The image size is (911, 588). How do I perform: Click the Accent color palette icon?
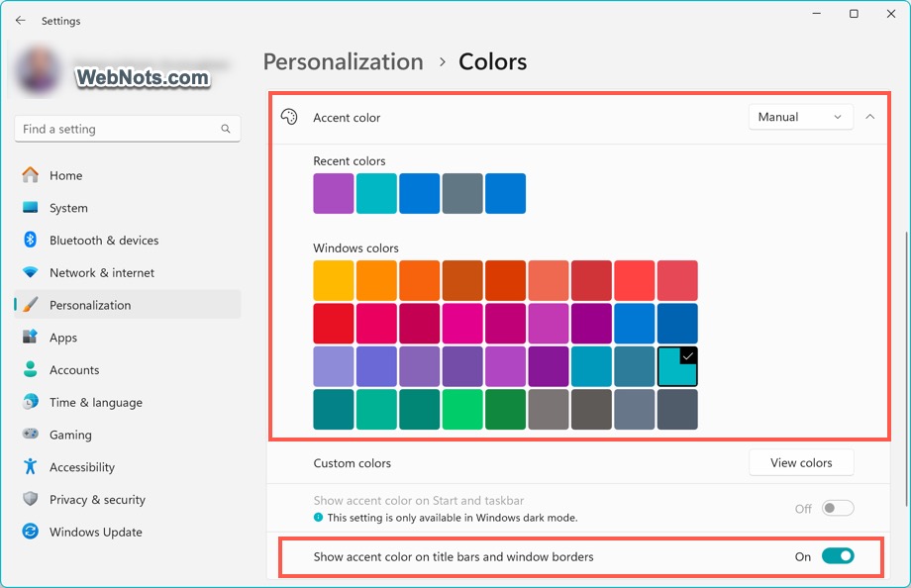289,118
